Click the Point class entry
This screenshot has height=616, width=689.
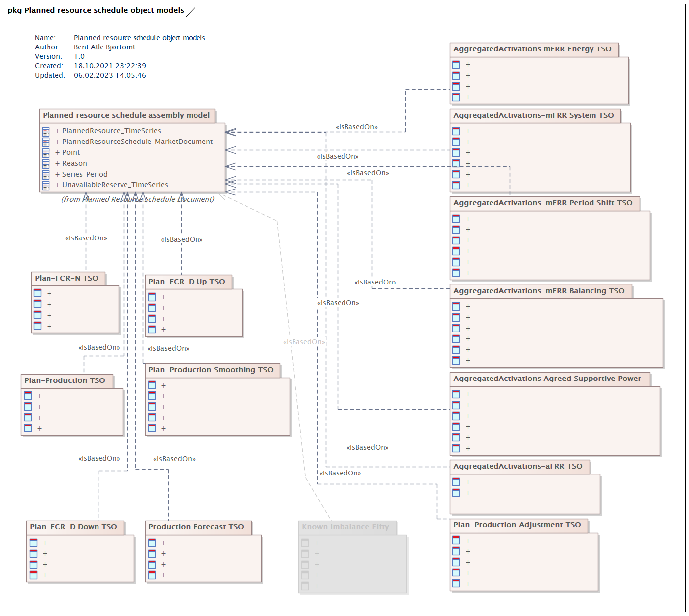pyautogui.click(x=67, y=152)
